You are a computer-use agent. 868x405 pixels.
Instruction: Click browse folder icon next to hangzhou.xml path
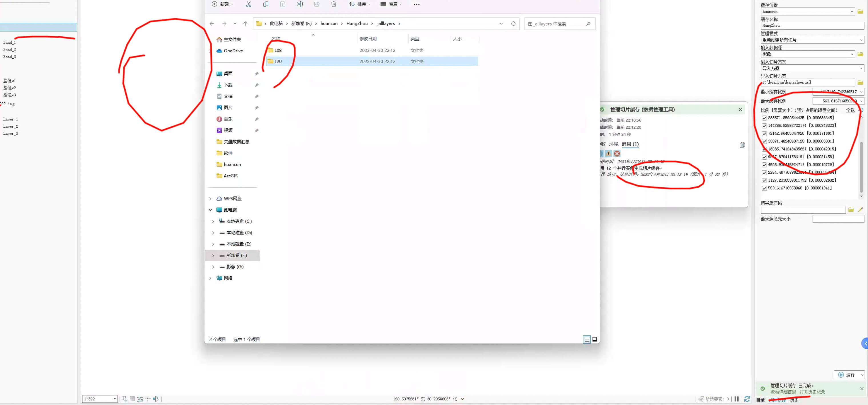pyautogui.click(x=860, y=82)
